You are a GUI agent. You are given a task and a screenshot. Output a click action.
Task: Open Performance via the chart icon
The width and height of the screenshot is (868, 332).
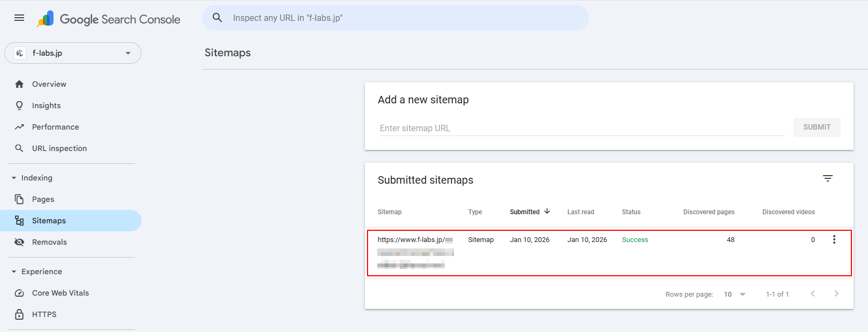19,127
